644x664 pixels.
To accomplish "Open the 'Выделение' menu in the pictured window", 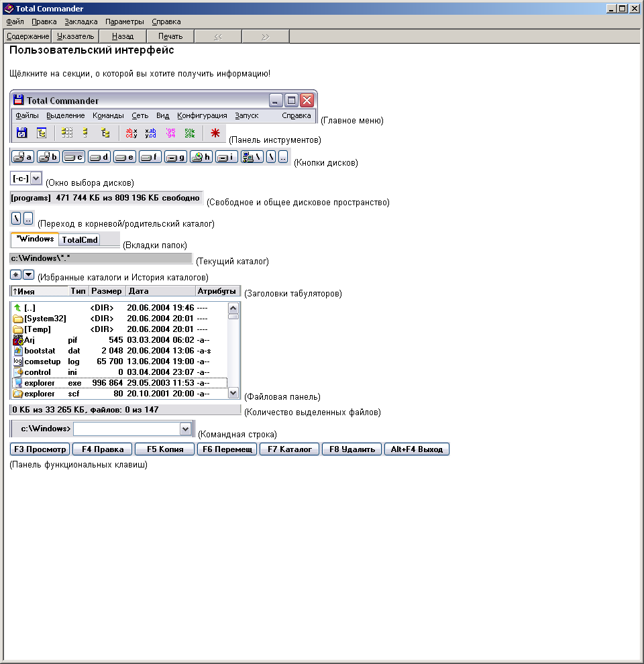I will tap(66, 115).
